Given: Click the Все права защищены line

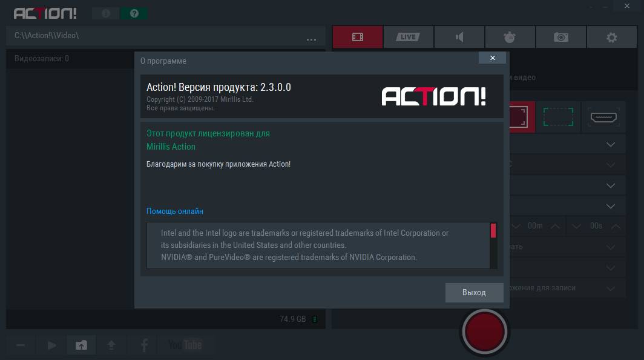Looking at the screenshot, I should pyautogui.click(x=181, y=108).
